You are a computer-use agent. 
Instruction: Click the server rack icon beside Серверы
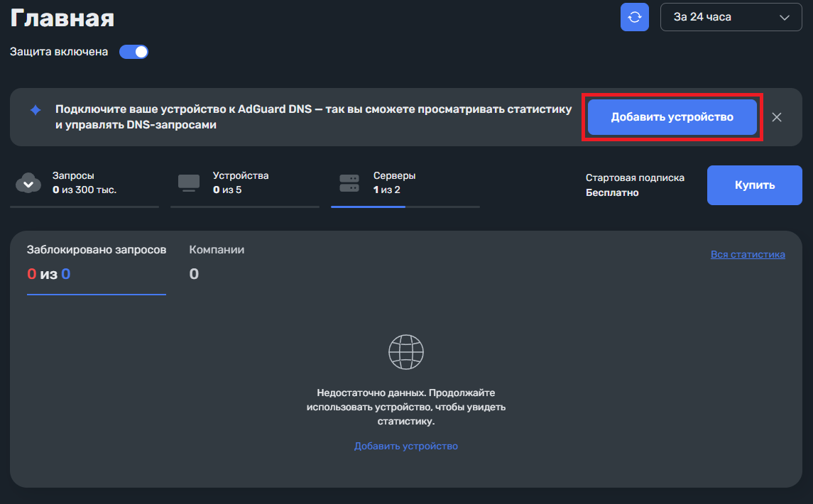[x=349, y=183]
